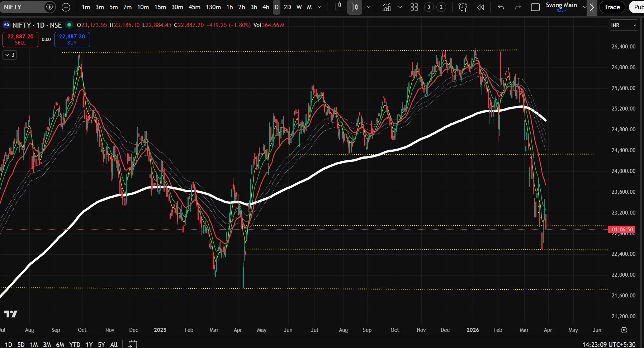The image size is (644, 348).
Task: Click the Trade button in the top bar
Action: click(x=612, y=7)
